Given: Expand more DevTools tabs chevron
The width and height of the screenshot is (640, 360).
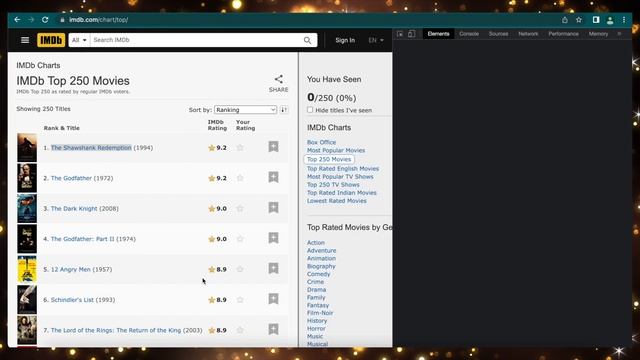Looking at the screenshot, I should pos(620,34).
